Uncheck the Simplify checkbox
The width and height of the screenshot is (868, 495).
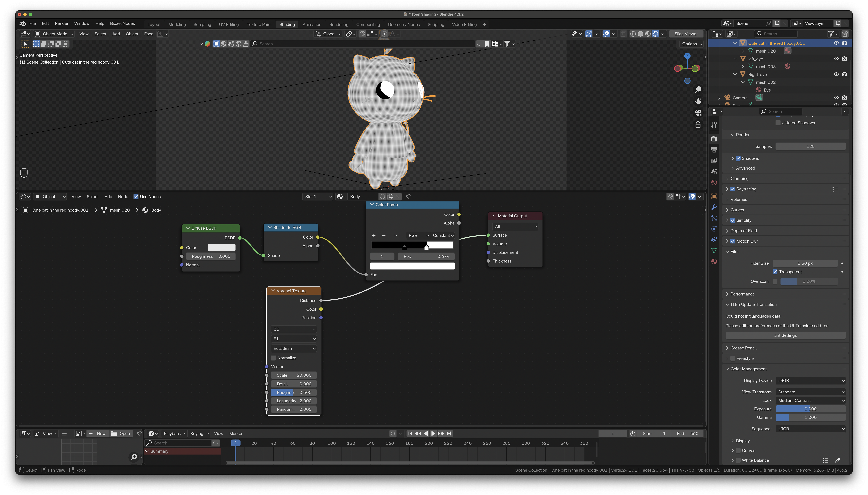[x=733, y=220]
